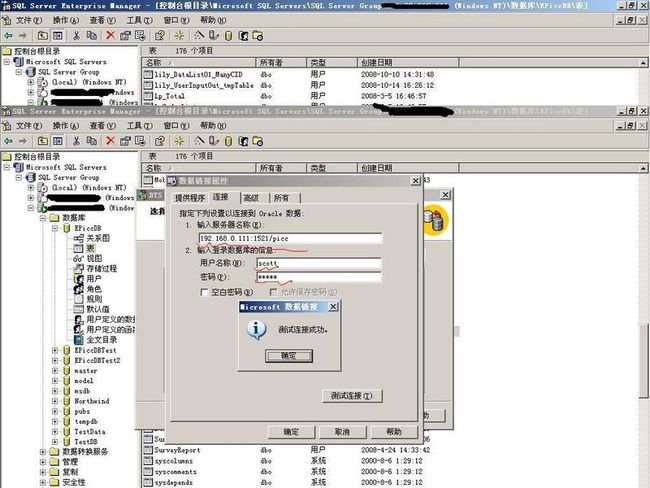Select 全文目录 node in the tree
The height and width of the screenshot is (488, 650).
click(102, 340)
